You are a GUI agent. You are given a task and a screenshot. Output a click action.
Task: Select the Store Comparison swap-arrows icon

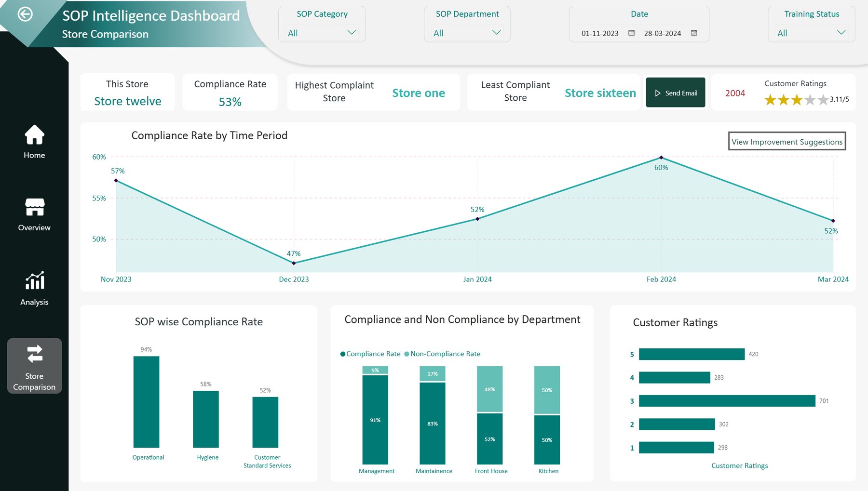(35, 354)
